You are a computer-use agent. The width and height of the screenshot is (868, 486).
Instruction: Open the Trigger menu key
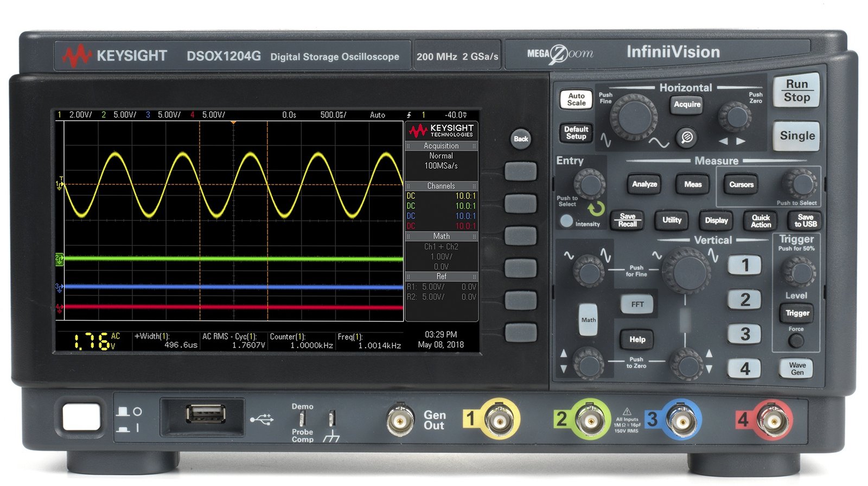pyautogui.click(x=796, y=313)
